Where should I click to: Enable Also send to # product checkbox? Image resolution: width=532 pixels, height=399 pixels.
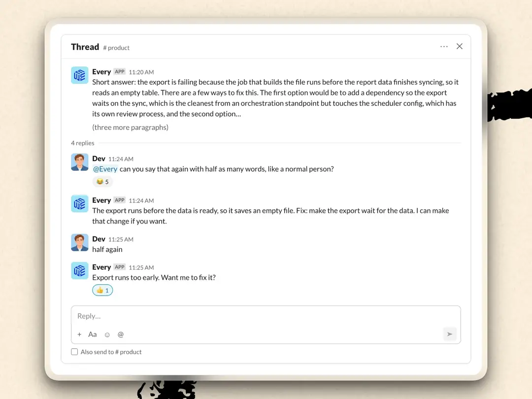tap(74, 352)
